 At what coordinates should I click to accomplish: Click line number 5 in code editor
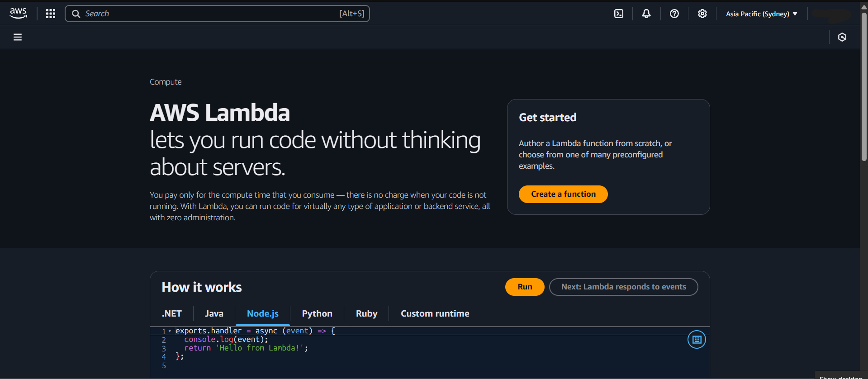[x=164, y=365]
